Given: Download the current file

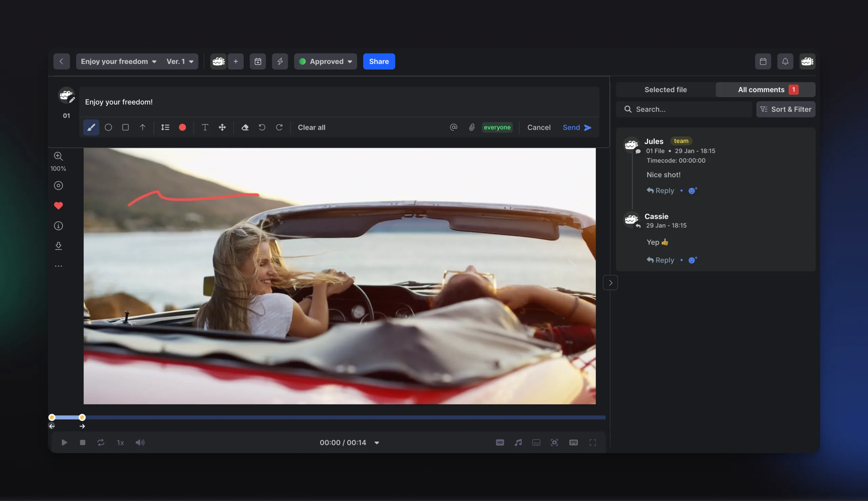Looking at the screenshot, I should [x=59, y=245].
